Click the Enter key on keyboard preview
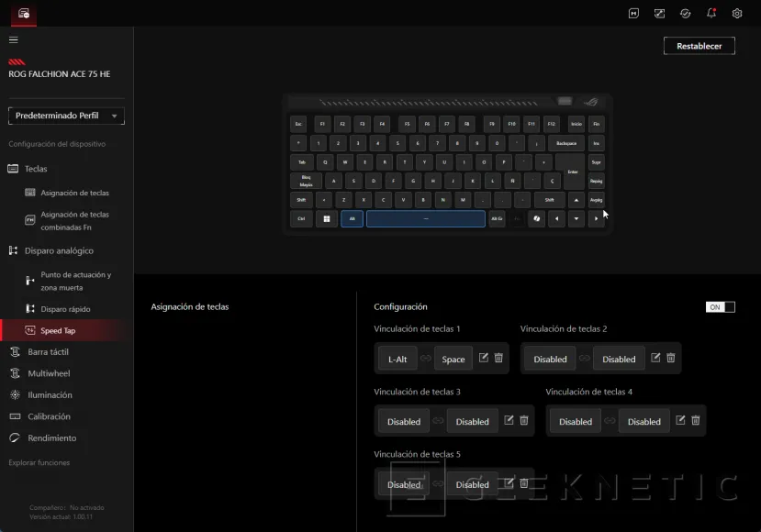 click(573, 172)
